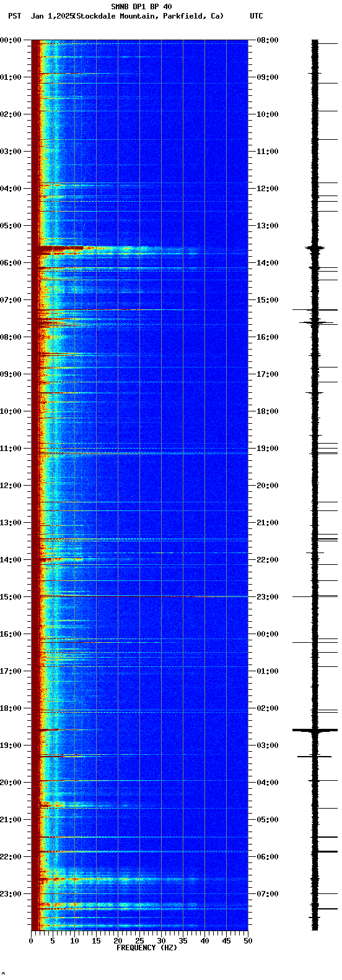This screenshot has height=980, width=342.
Task: Click the 03:00 PST time label
Action: [x=11, y=152]
